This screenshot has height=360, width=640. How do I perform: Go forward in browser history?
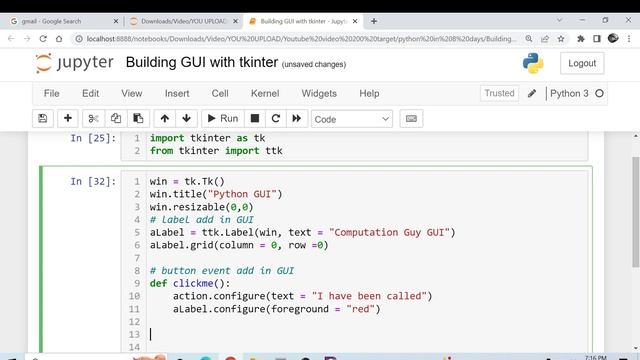point(27,39)
